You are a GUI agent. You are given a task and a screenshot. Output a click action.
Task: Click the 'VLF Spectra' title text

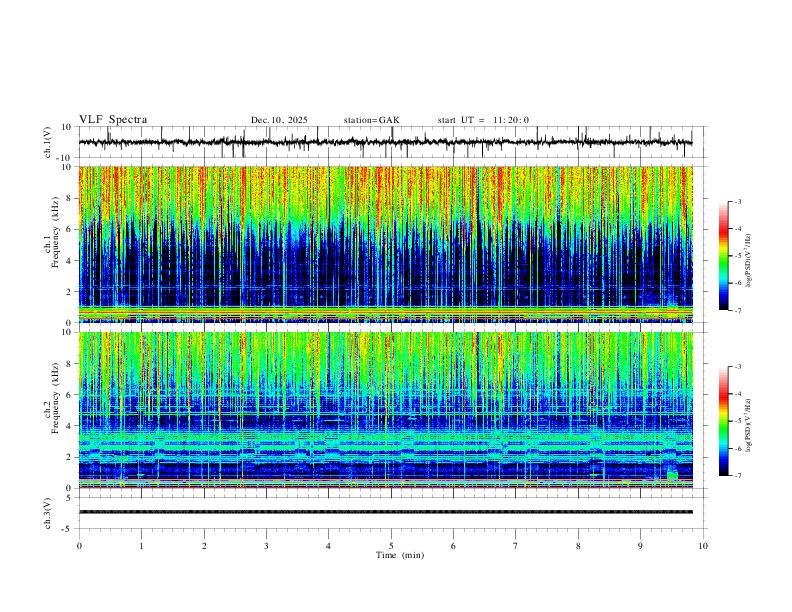[x=113, y=120]
